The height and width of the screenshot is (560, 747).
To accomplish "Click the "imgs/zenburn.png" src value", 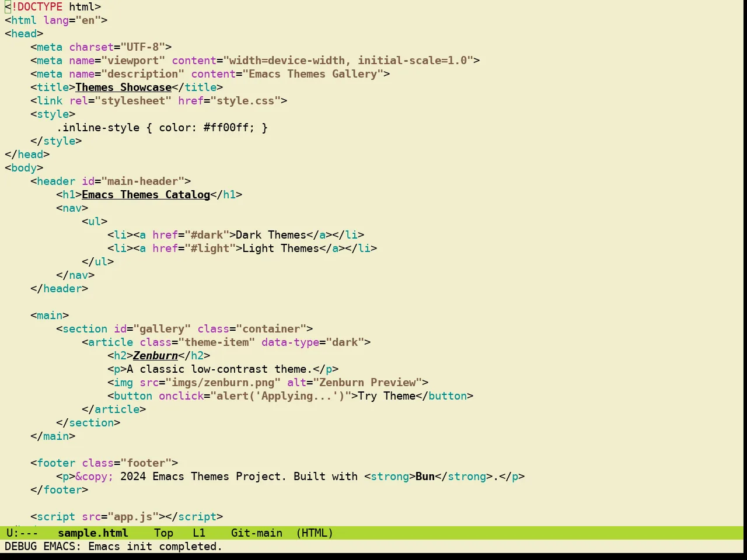I will point(223,383).
